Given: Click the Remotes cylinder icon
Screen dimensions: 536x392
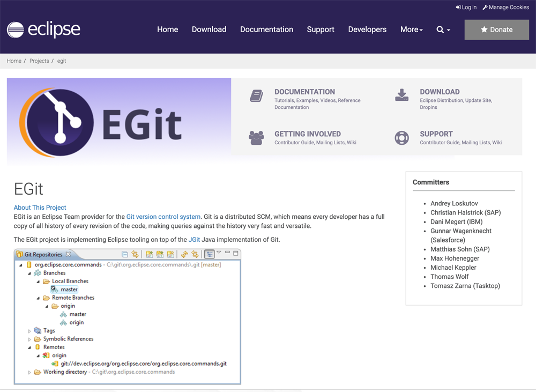Looking at the screenshot, I should (x=38, y=347).
